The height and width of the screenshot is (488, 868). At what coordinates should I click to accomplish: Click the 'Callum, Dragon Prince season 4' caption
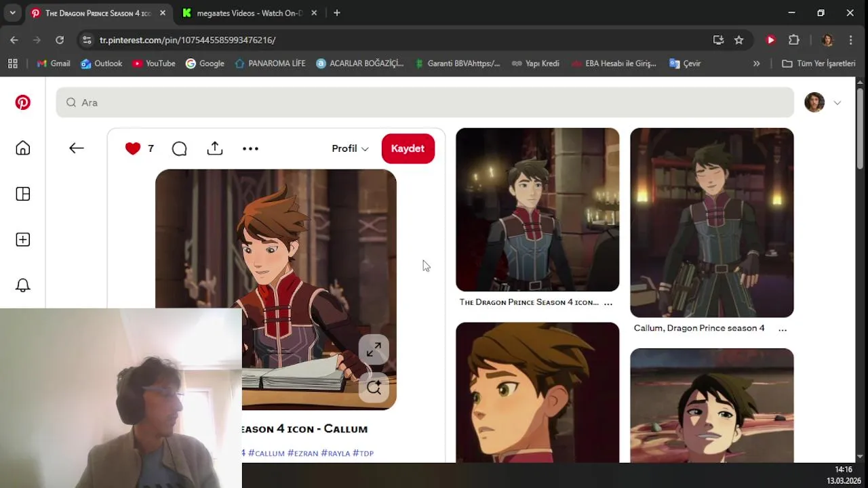click(699, 328)
